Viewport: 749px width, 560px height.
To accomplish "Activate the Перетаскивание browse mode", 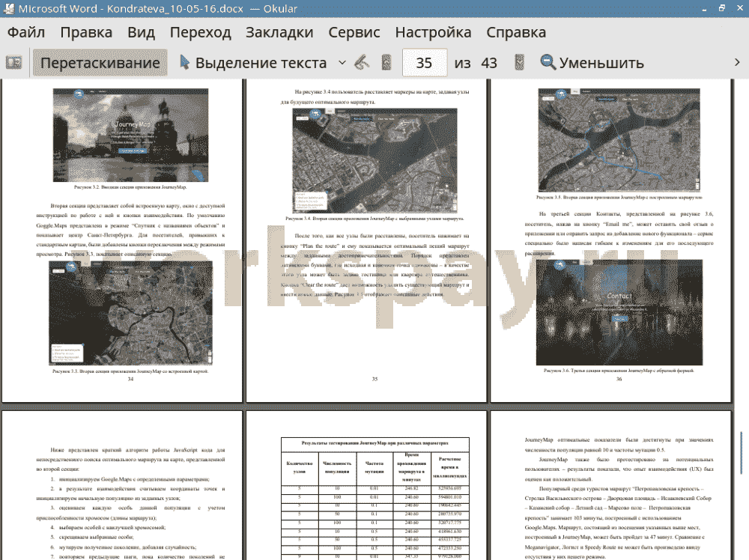I will pyautogui.click(x=100, y=63).
